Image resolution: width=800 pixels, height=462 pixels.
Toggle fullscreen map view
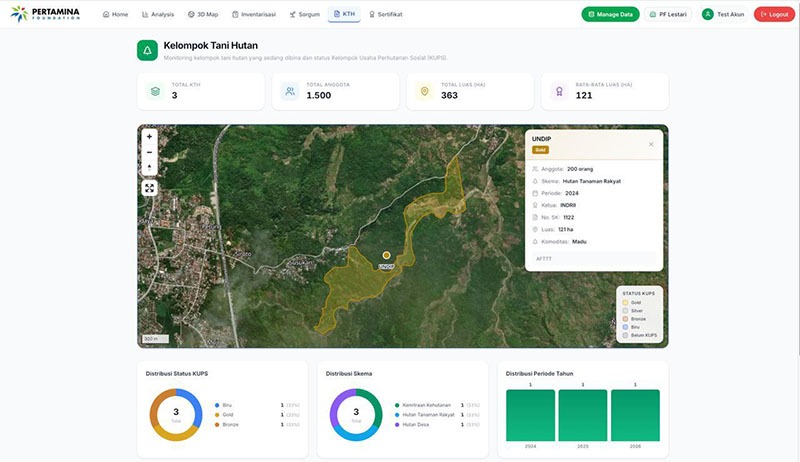coord(149,189)
